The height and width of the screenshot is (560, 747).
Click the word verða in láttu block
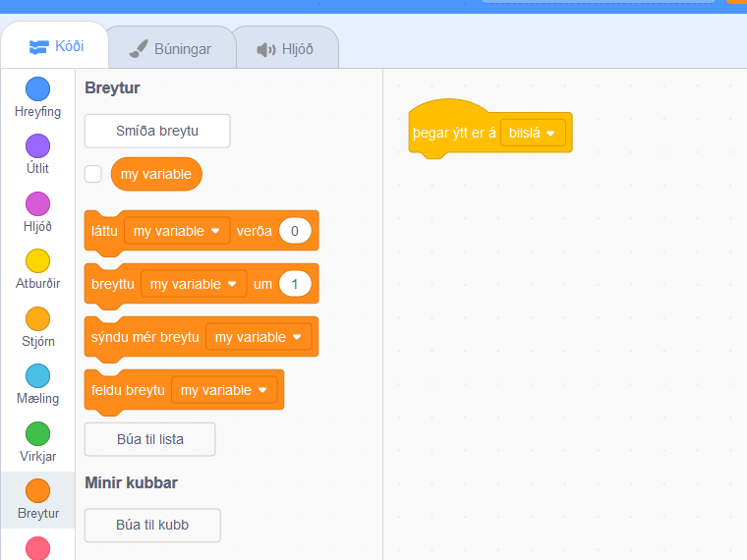[x=255, y=231]
